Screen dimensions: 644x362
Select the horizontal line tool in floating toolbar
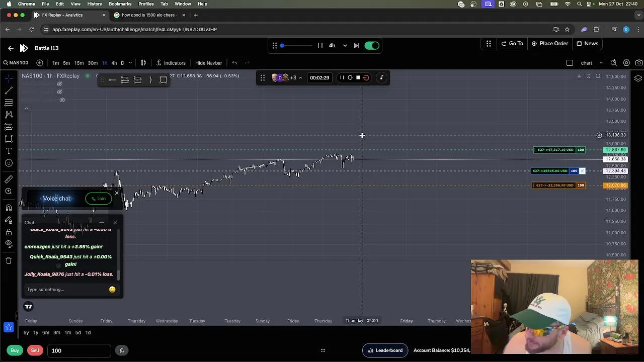pyautogui.click(x=112, y=80)
